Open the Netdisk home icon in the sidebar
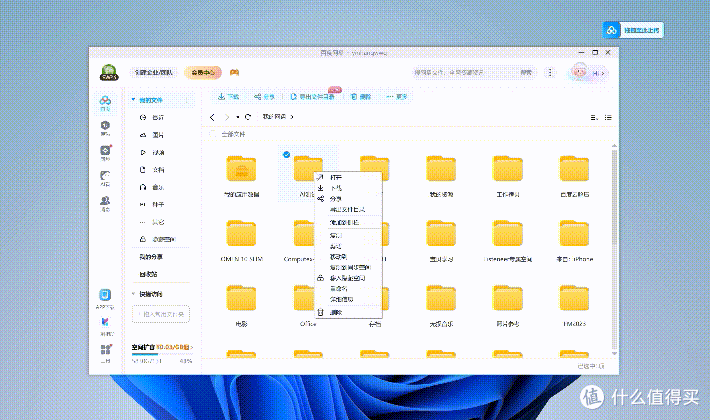710x420 pixels. click(105, 103)
